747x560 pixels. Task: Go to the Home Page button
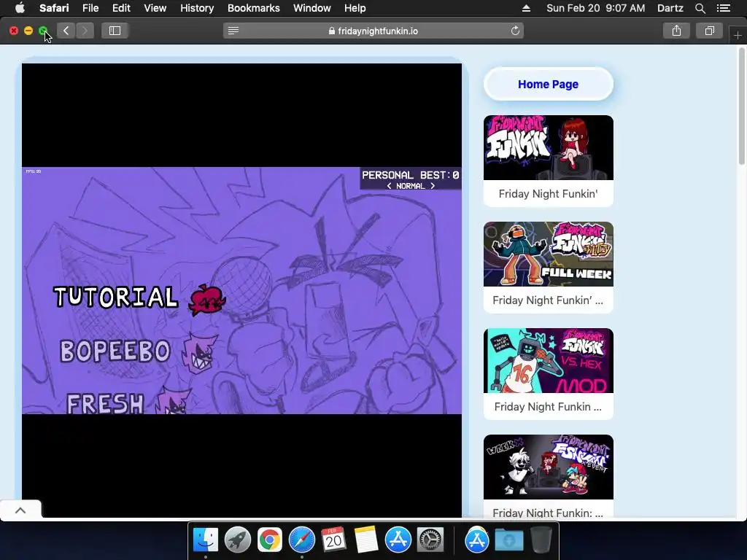click(549, 85)
